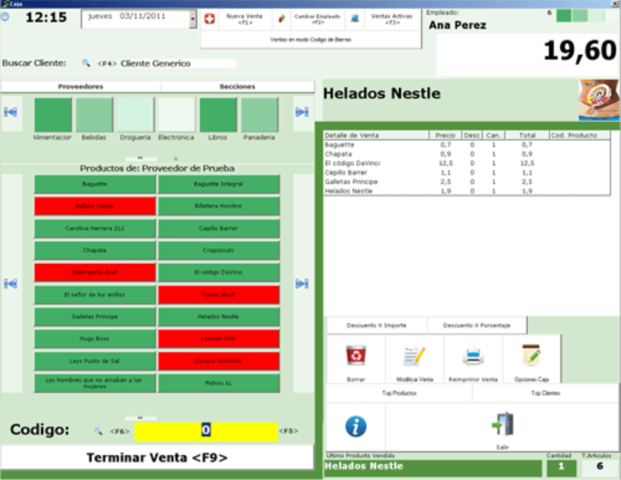Click the magnifier icon next to Codigo
The image size is (621, 480).
click(98, 431)
